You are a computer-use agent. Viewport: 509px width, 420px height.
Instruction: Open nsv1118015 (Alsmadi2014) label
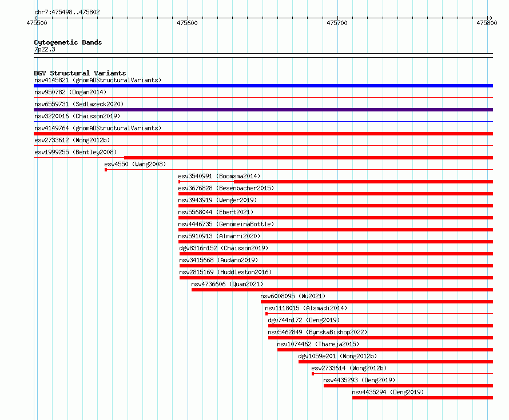click(306, 308)
